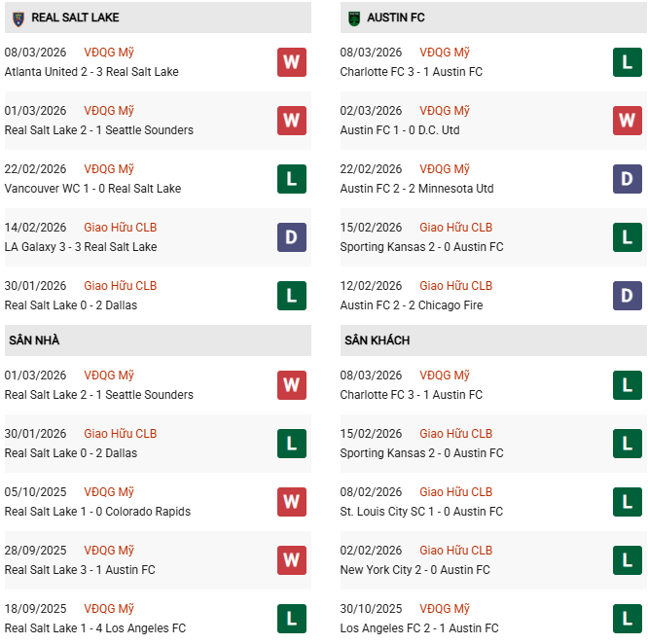Screen dimensions: 648x644
Task: Select the SÂN KHÁCH section header
Action: (377, 340)
